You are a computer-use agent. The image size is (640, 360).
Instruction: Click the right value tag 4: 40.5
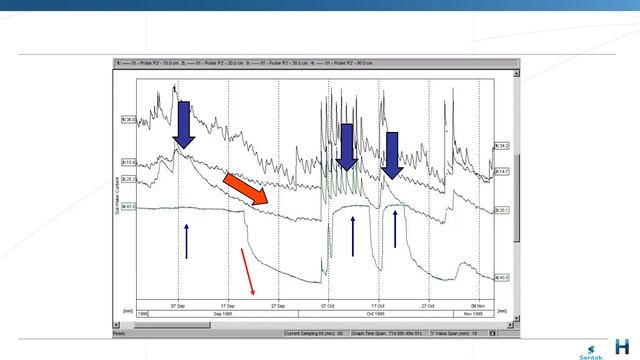point(502,278)
